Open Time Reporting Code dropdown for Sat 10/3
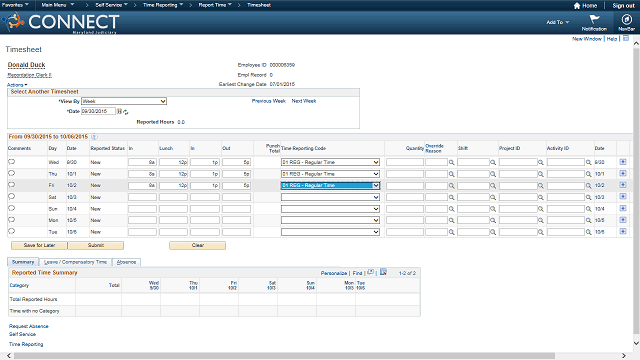 click(330, 197)
